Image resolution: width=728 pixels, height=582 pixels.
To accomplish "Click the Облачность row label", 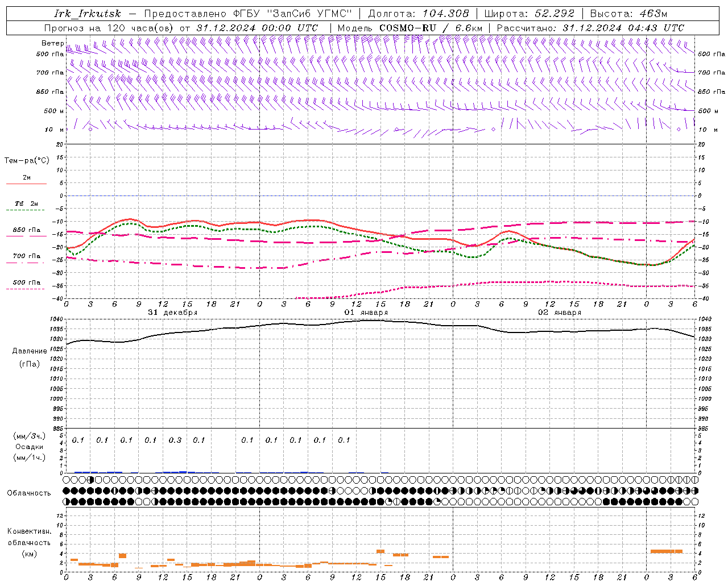I will point(29,493).
